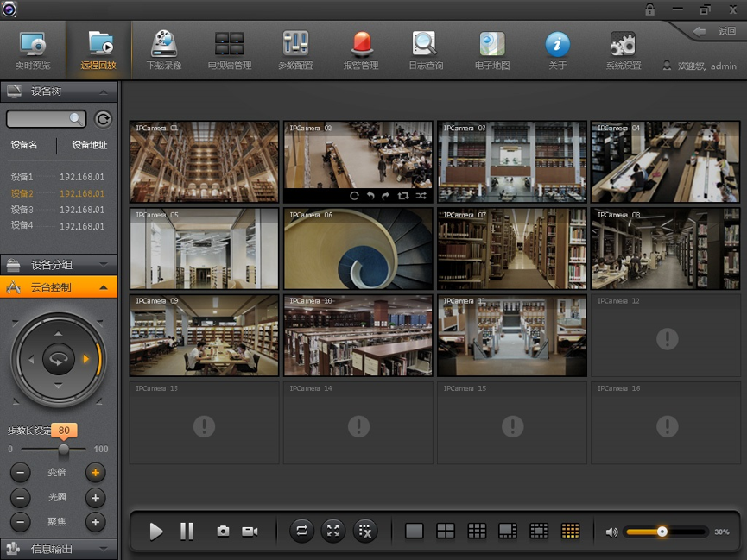
Task: Click the fullscreen expand icon
Action: tap(333, 531)
